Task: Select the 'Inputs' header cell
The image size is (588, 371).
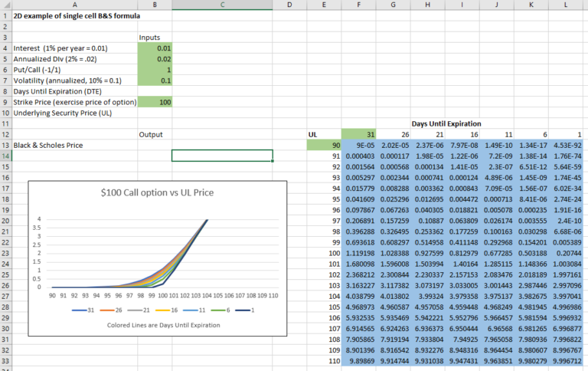Action: click(155, 37)
